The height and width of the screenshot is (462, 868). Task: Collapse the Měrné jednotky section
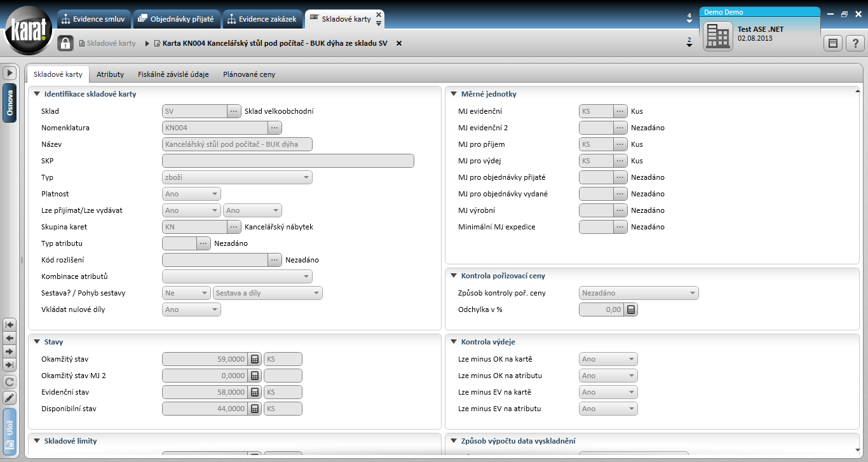(454, 94)
